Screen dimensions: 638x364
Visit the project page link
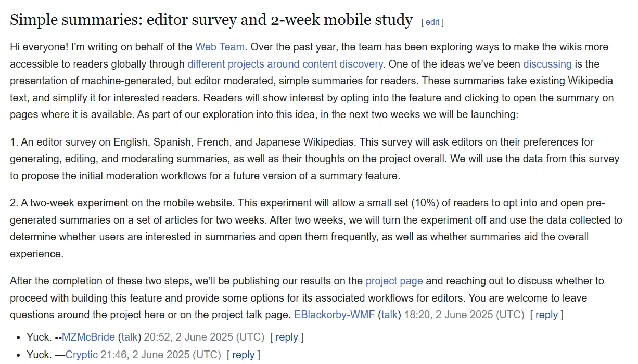point(394,281)
